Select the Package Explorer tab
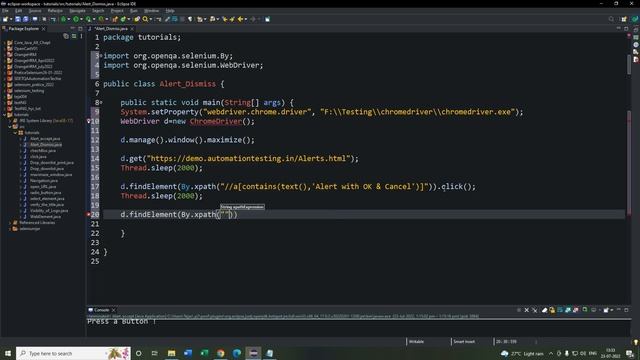 [23, 29]
